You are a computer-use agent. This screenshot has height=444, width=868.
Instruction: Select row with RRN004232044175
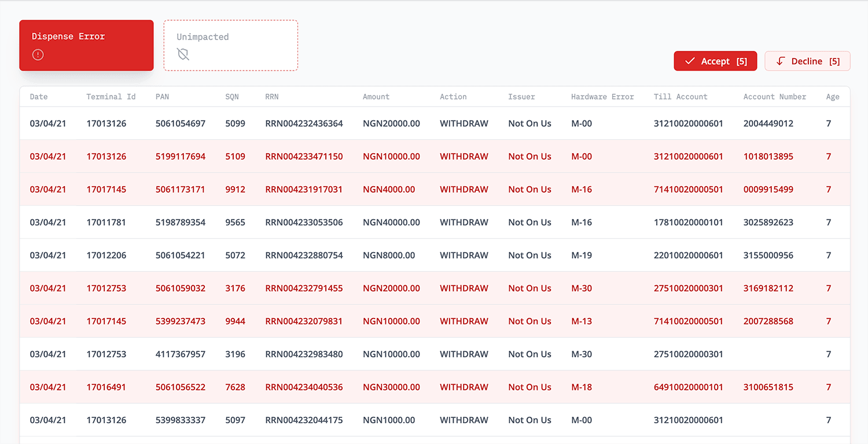435,420
